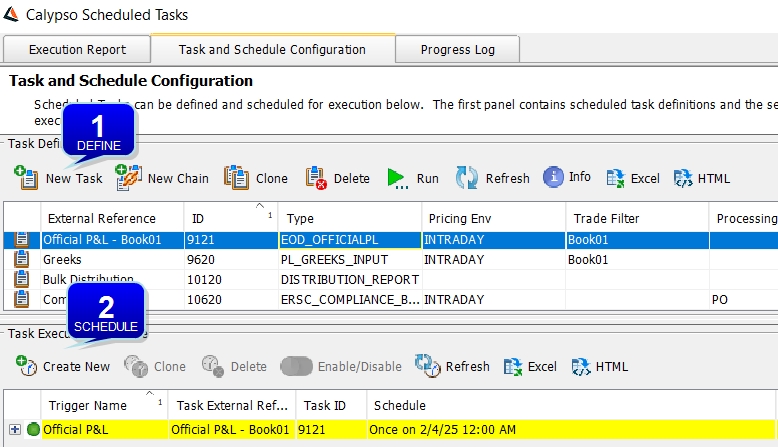
Task: Click the Schedule column header
Action: click(571, 405)
